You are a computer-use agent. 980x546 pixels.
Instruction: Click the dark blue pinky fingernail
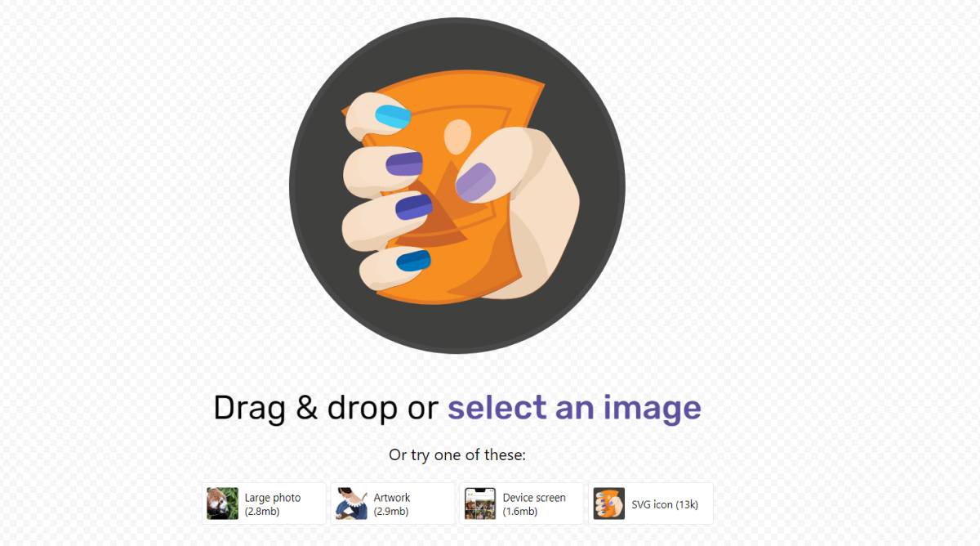tap(413, 261)
